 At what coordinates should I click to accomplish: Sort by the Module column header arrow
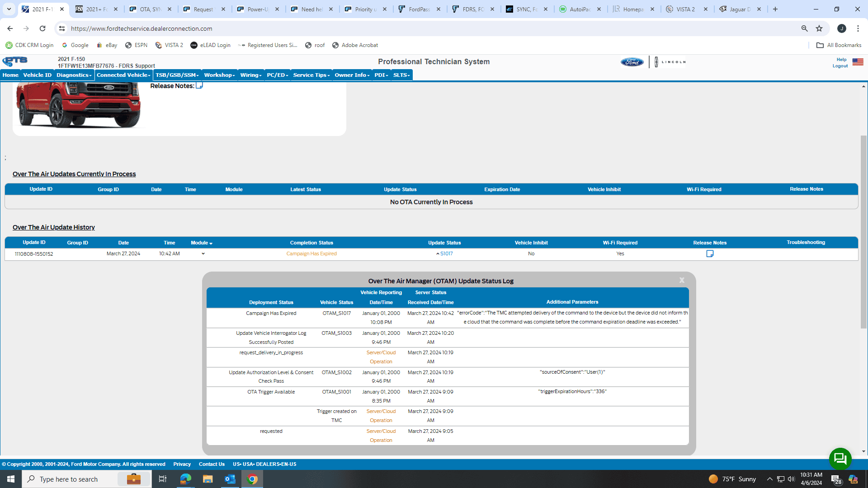[211, 244]
